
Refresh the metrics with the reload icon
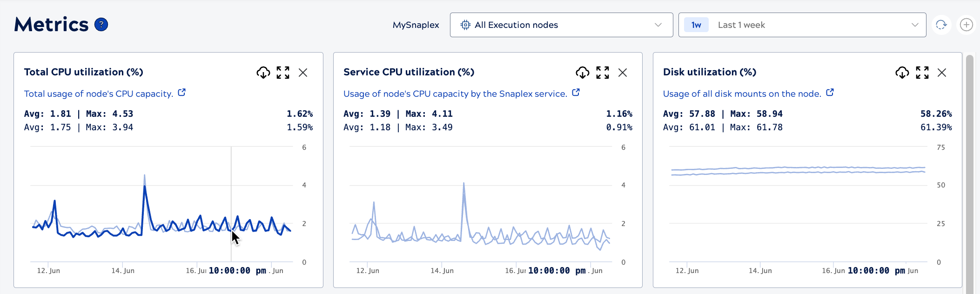click(941, 25)
